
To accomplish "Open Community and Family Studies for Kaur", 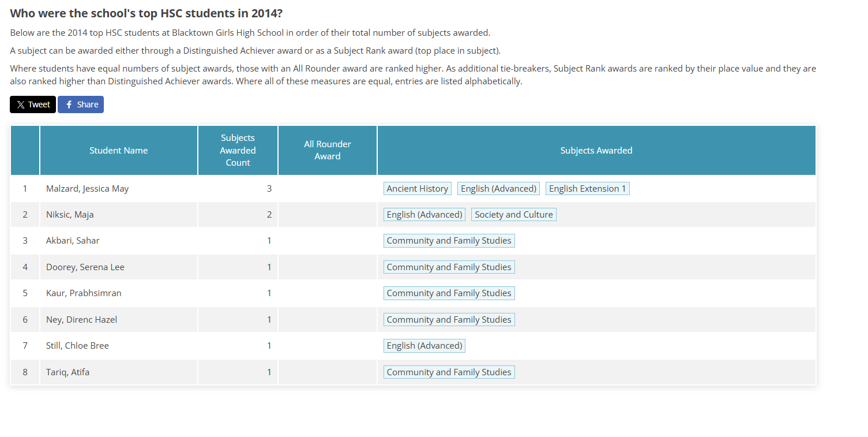I will 449,293.
